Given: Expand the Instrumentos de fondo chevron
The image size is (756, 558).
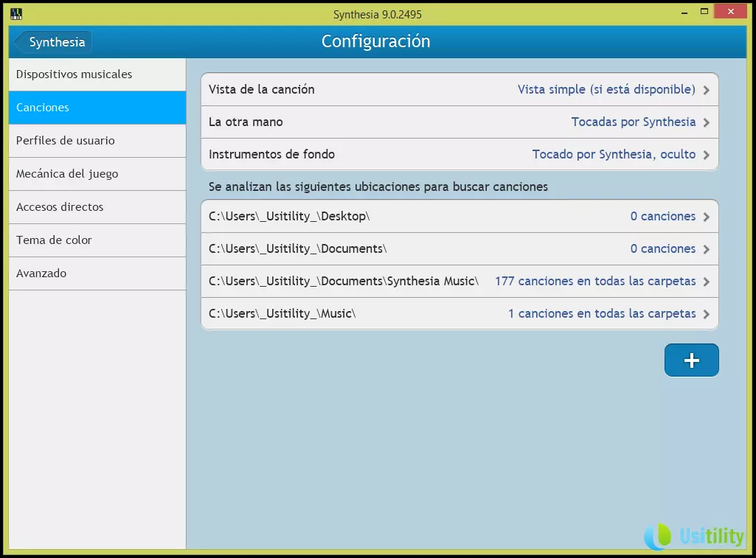Looking at the screenshot, I should [x=707, y=155].
